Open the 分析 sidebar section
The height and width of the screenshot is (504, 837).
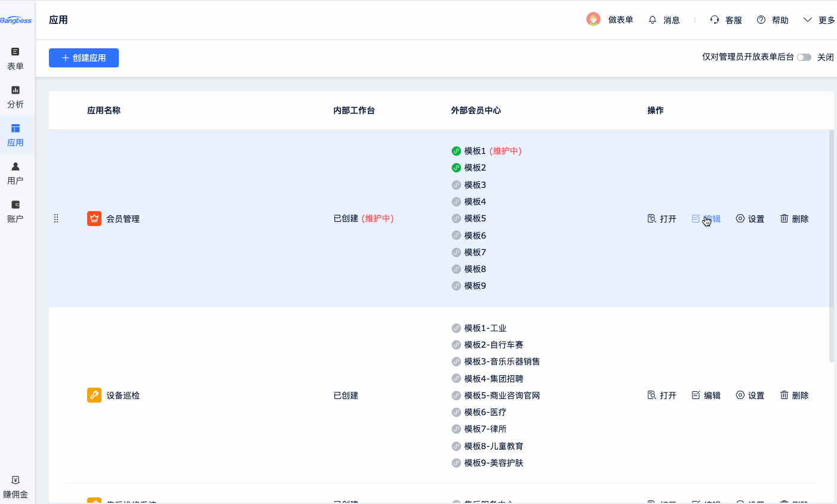pyautogui.click(x=16, y=97)
